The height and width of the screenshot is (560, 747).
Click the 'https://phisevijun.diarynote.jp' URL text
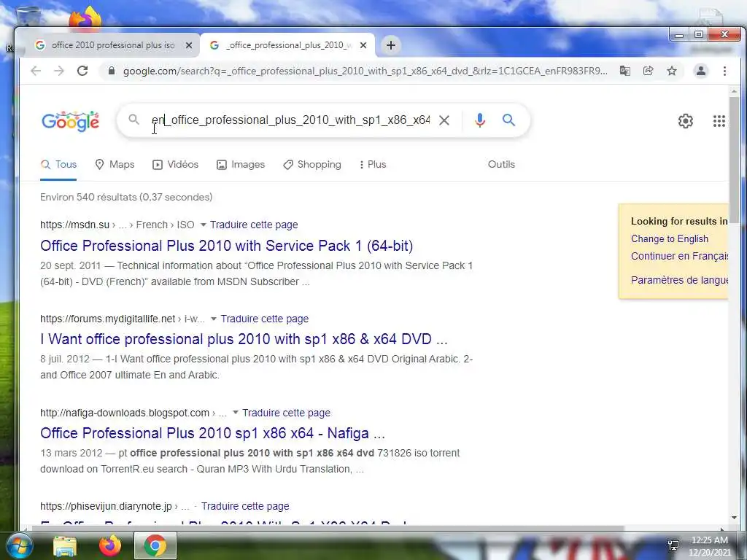106,506
